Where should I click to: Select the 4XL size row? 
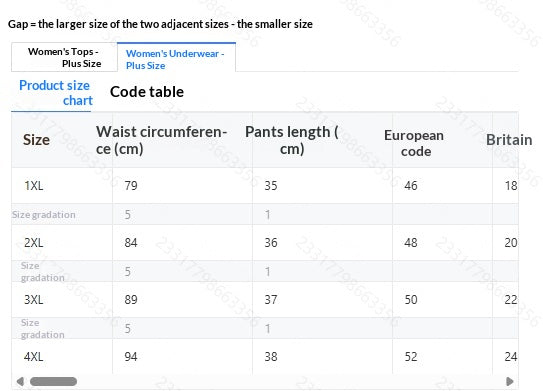pyautogui.click(x=265, y=356)
